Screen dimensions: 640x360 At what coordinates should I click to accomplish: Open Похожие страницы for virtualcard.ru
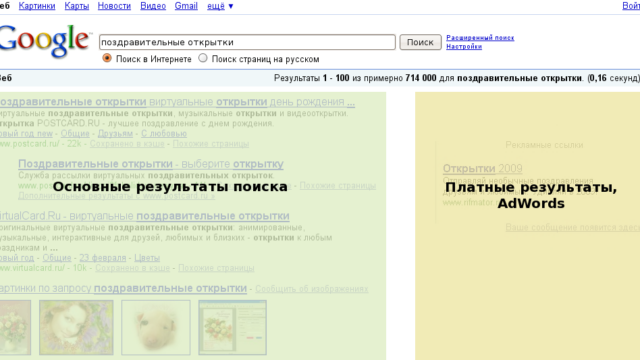tap(216, 268)
